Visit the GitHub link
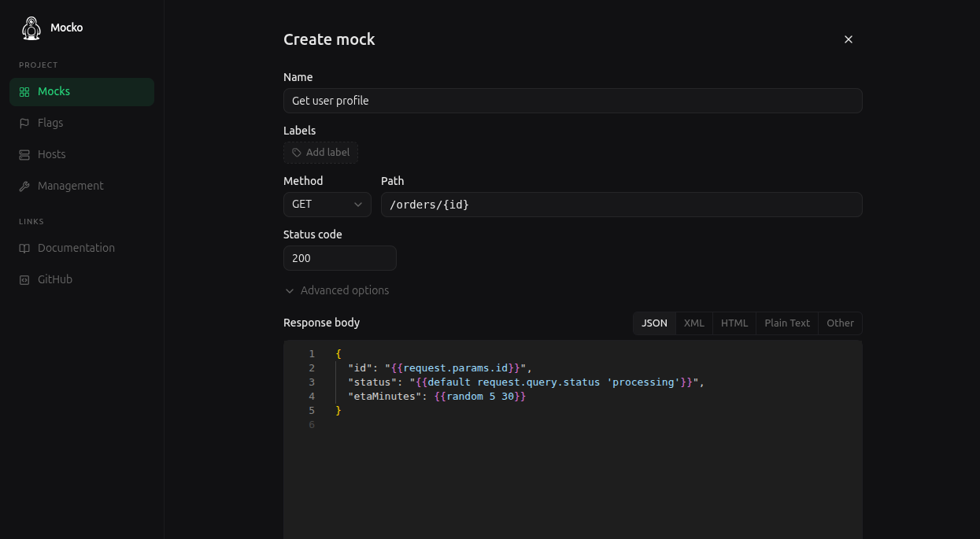 [82, 280]
